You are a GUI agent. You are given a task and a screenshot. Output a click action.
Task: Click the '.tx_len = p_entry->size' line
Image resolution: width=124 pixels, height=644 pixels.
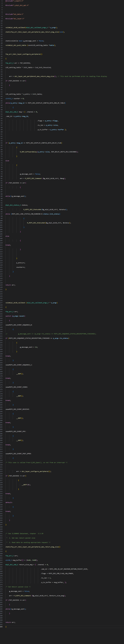click(48, 125)
